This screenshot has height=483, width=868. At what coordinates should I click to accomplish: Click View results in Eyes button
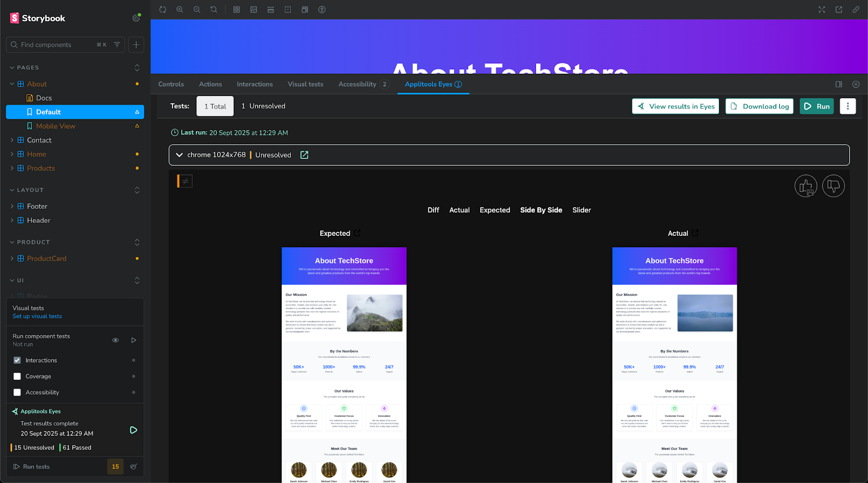tap(675, 106)
